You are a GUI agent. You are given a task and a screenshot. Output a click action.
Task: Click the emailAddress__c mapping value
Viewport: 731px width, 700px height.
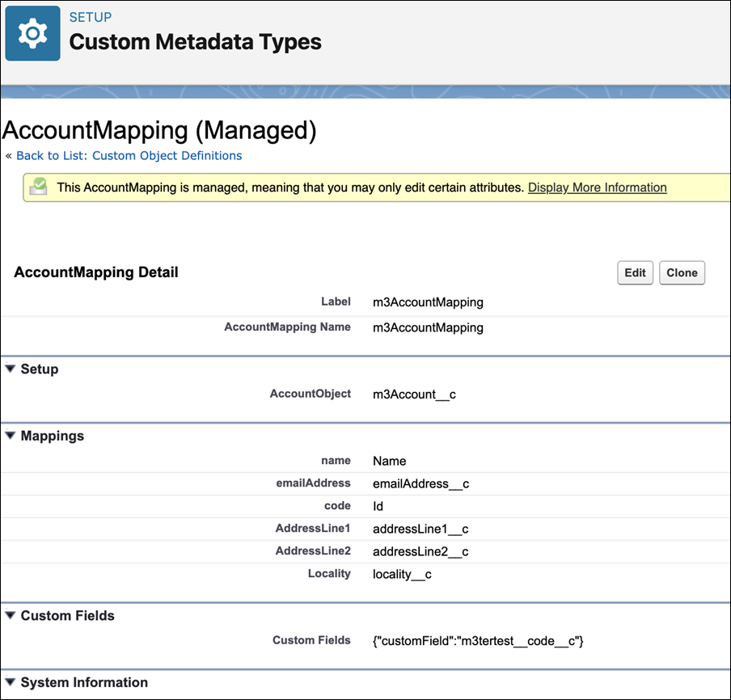pos(420,483)
